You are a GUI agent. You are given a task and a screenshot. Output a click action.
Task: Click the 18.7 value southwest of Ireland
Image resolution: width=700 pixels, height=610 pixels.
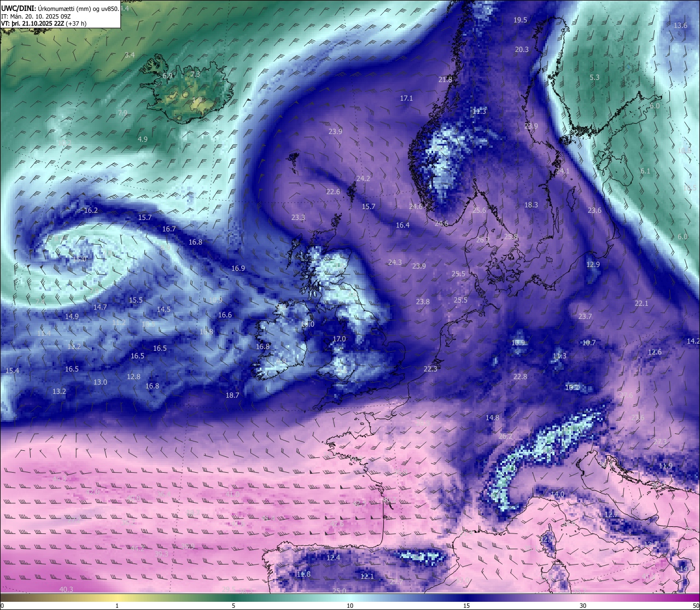[x=232, y=394]
